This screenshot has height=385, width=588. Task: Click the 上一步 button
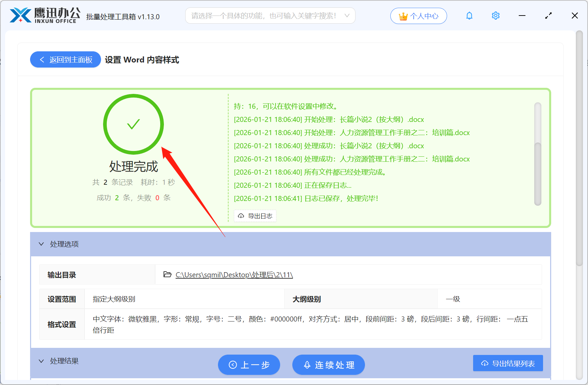click(x=249, y=365)
